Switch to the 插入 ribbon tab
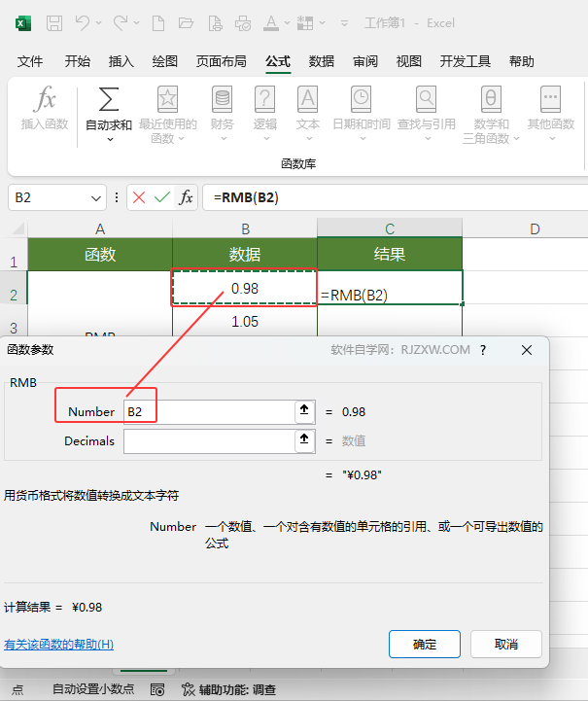 (x=121, y=61)
